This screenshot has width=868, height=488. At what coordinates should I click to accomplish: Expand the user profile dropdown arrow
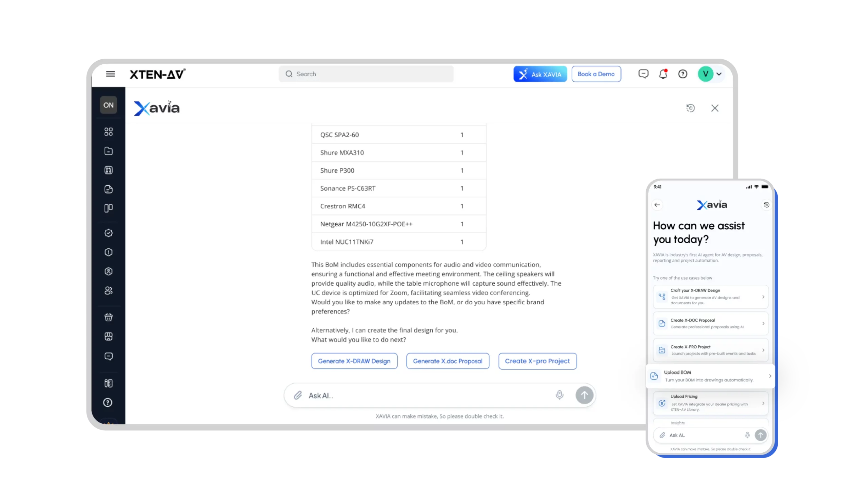pos(718,74)
